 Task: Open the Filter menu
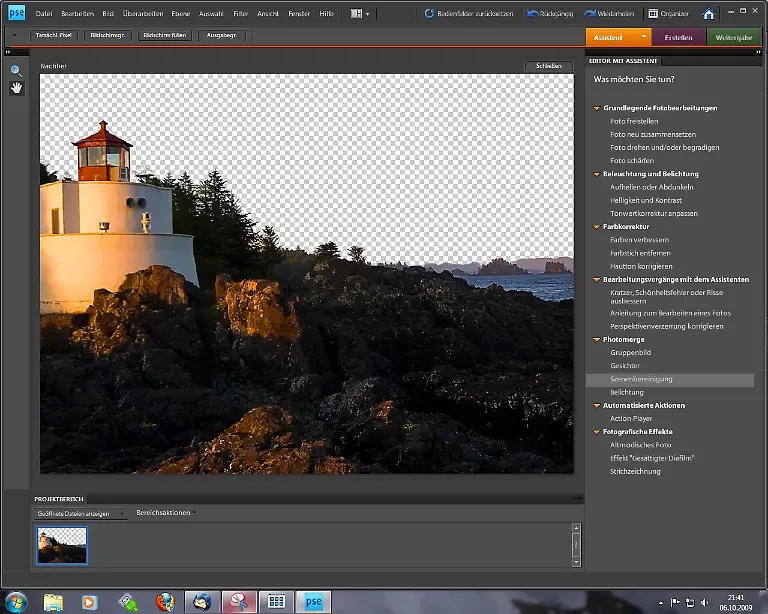(240, 14)
